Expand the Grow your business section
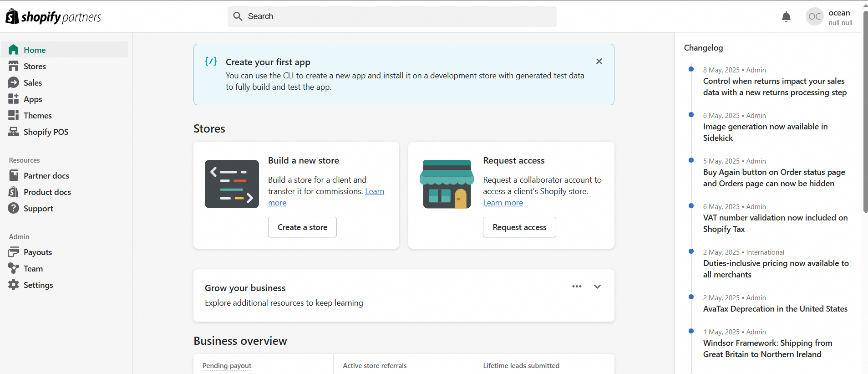The width and height of the screenshot is (868, 374). pos(597,287)
